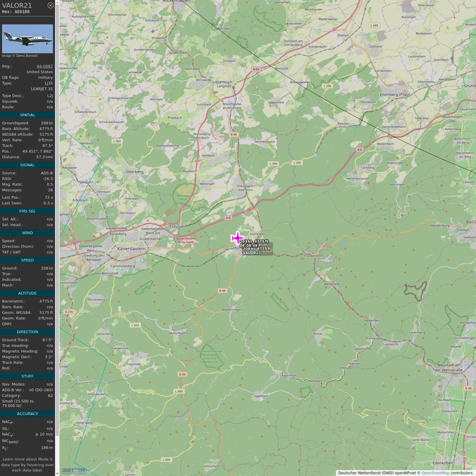Screen dimensions: 476x476
Task: Click the SPATIAL section header
Action: tap(27, 115)
